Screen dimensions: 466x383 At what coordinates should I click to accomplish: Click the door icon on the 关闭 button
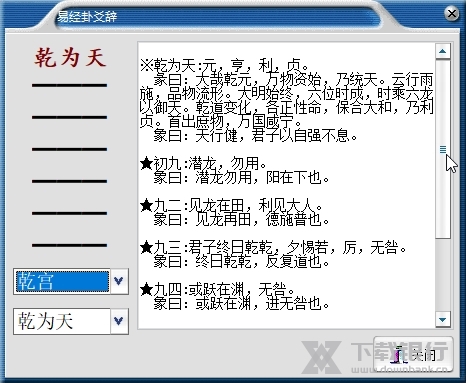coord(399,355)
